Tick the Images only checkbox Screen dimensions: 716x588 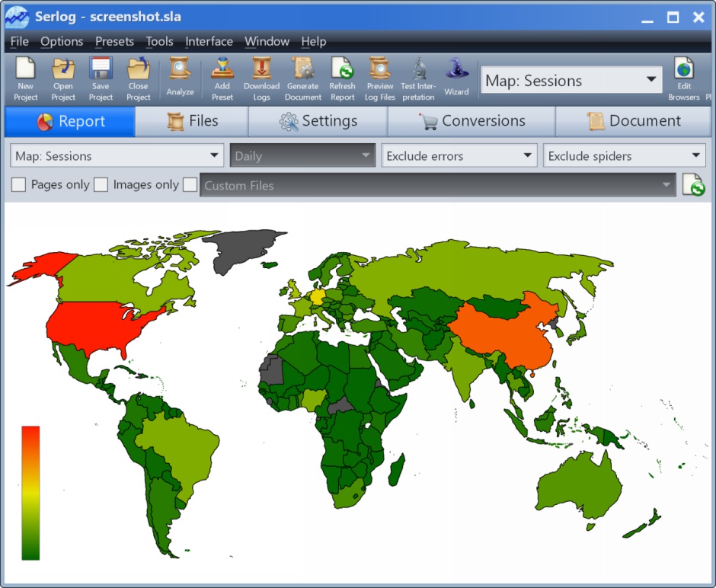point(101,185)
